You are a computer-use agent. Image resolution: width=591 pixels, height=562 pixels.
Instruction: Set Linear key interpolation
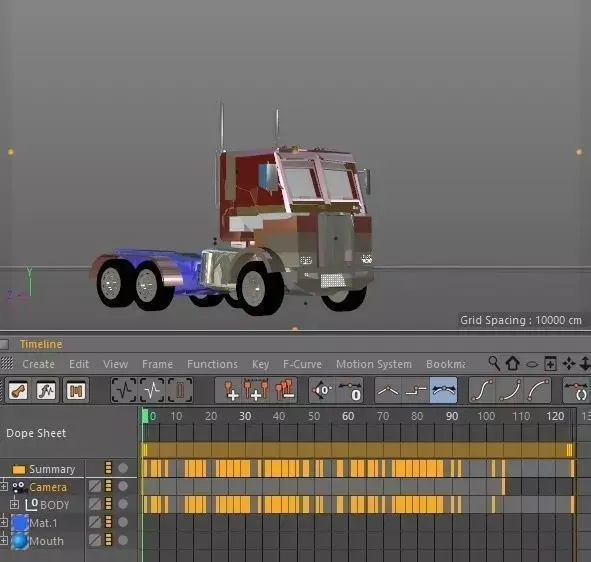(388, 390)
